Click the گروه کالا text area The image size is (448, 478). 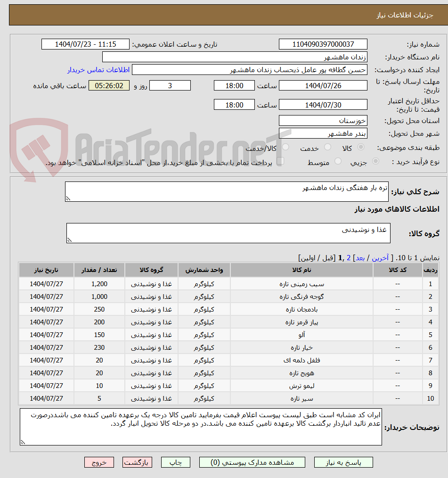click(x=228, y=233)
